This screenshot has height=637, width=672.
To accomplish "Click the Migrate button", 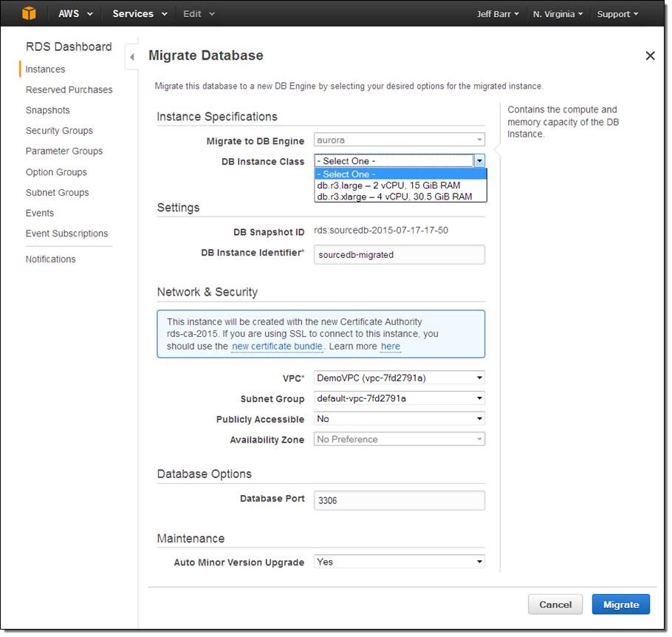I will click(x=620, y=604).
